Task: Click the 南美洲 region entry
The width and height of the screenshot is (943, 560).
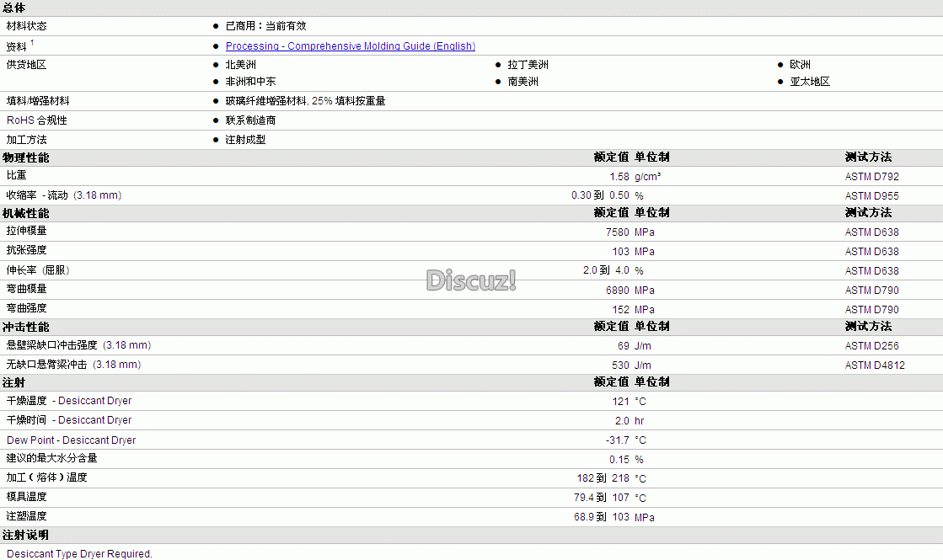Action: click(x=522, y=81)
